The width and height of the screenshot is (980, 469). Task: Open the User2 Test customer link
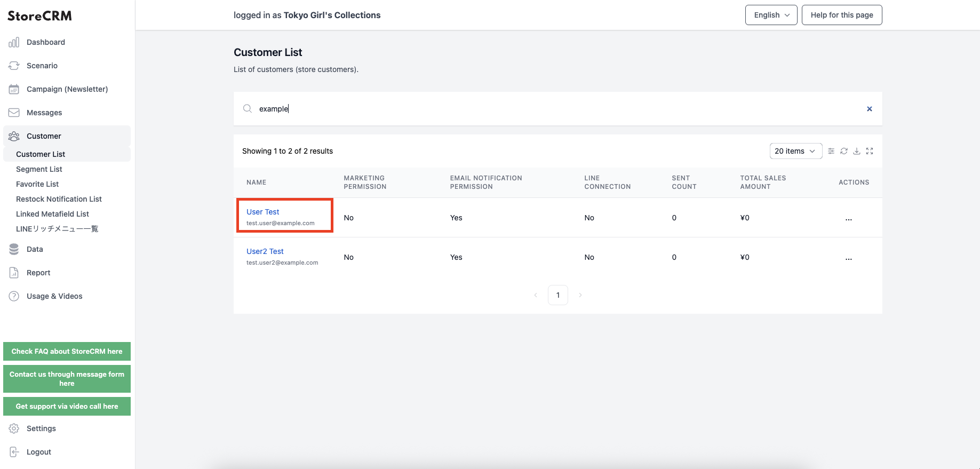[x=265, y=251]
